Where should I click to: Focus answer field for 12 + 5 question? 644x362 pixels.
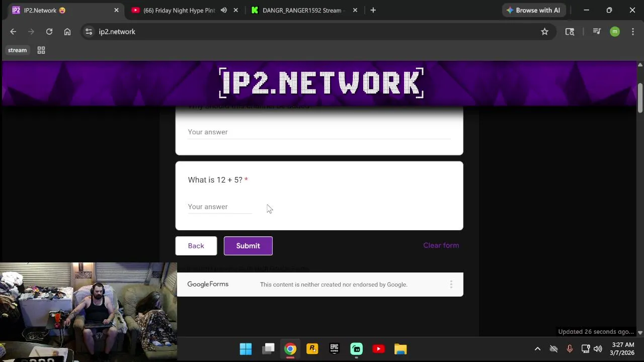[220, 207]
